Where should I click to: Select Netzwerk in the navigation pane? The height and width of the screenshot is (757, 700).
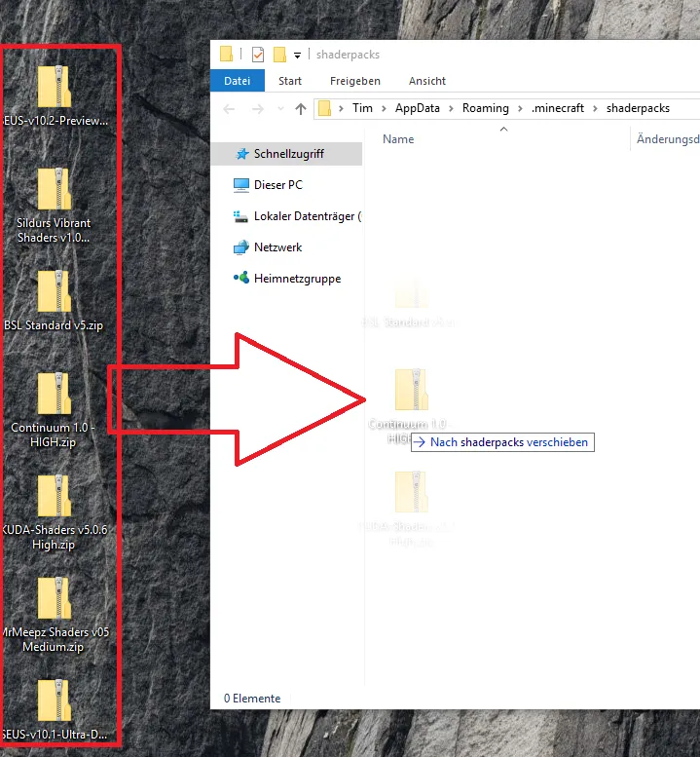point(277,247)
